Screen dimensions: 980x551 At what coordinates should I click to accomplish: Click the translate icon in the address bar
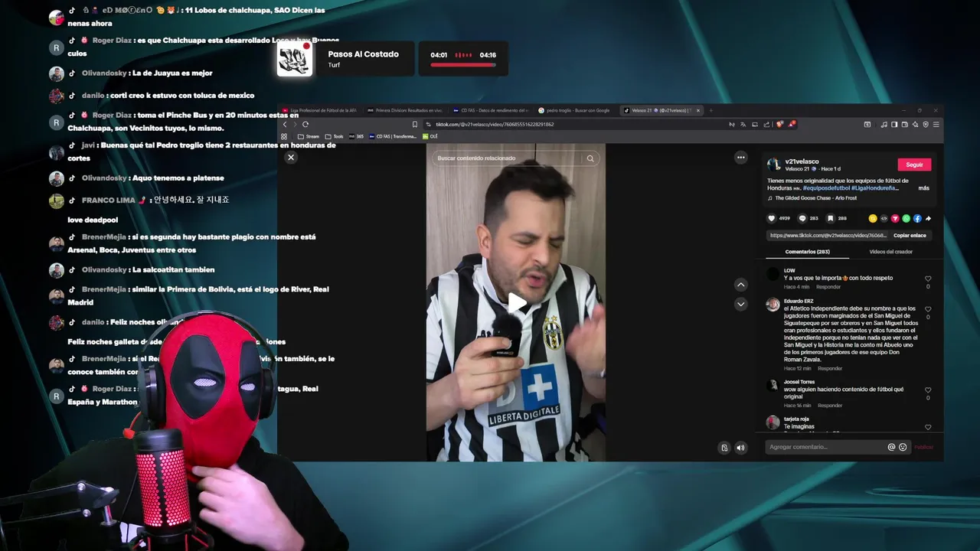pyautogui.click(x=743, y=125)
